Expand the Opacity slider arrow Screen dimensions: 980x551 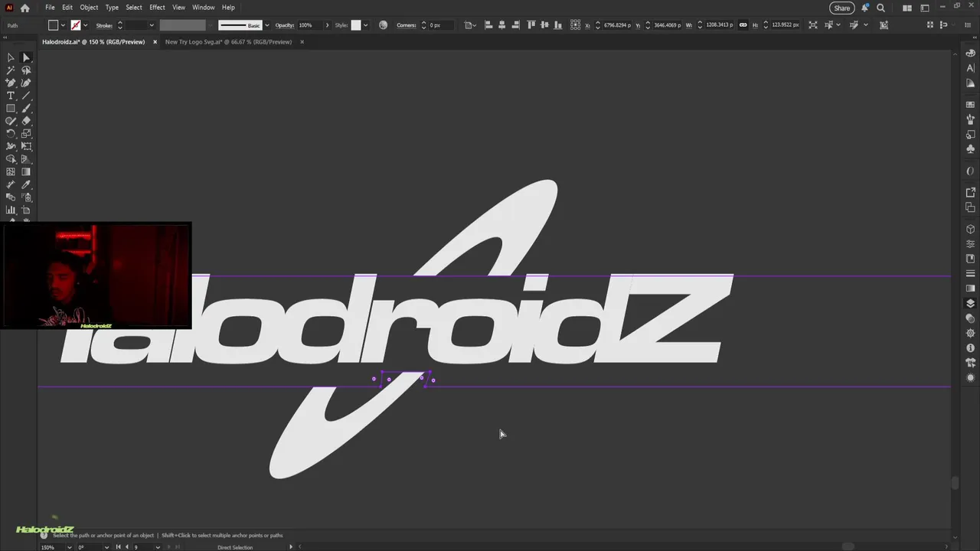pos(327,25)
